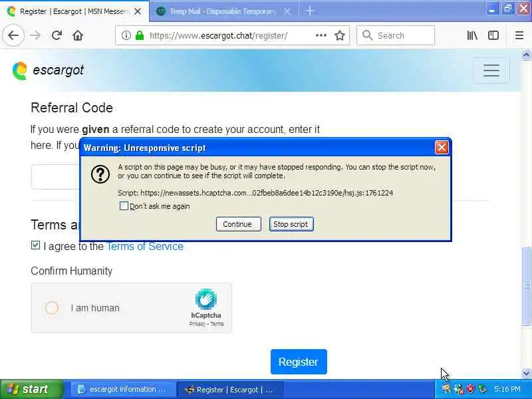The width and height of the screenshot is (532, 399).
Task: Uncheck I agree to the Terms checkbox
Action: tap(35, 245)
